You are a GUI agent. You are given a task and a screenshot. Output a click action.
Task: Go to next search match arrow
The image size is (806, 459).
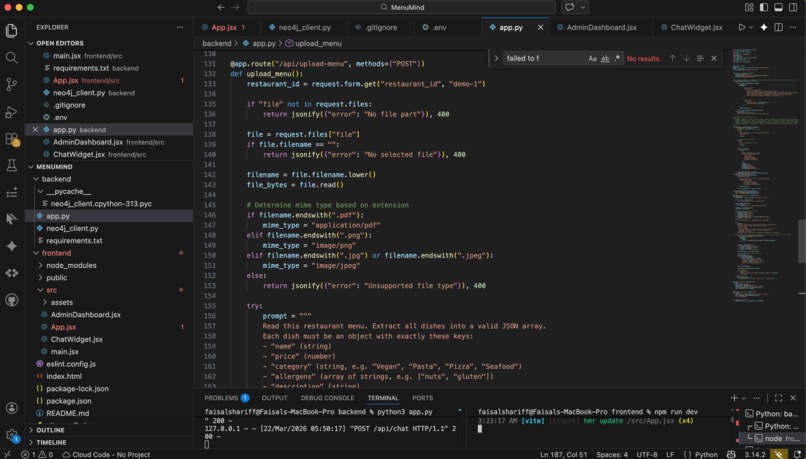[686, 58]
